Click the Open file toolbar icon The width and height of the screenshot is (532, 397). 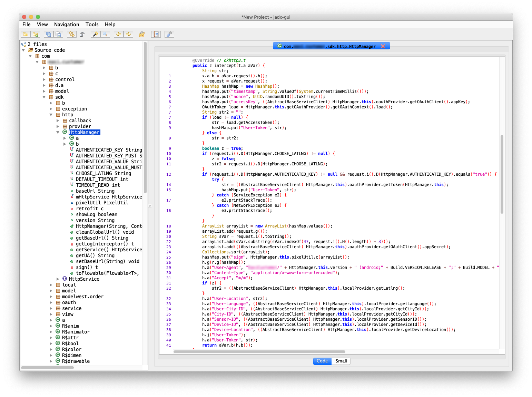[x=26, y=34]
